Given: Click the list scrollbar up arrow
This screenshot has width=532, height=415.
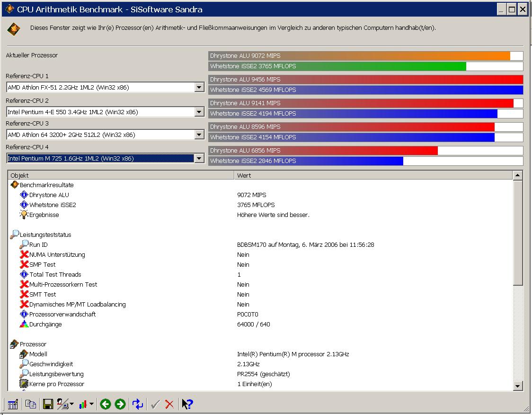Looking at the screenshot, I should tap(517, 175).
